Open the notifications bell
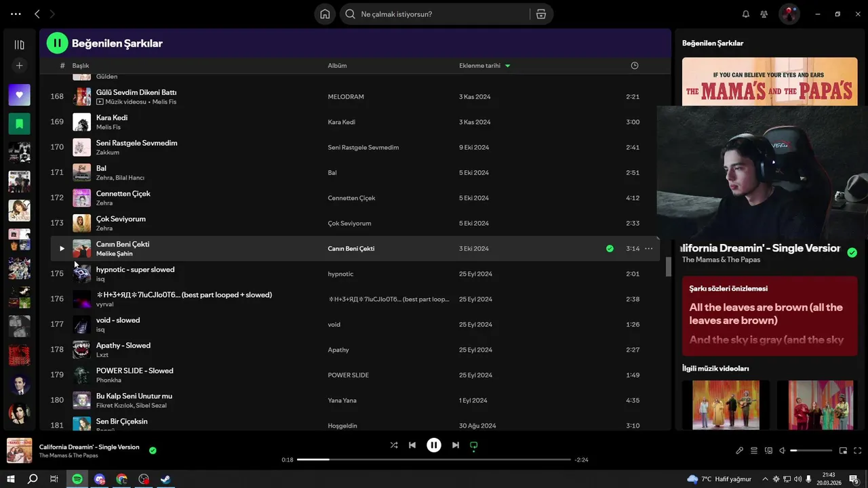This screenshot has width=868, height=488. coord(746,14)
